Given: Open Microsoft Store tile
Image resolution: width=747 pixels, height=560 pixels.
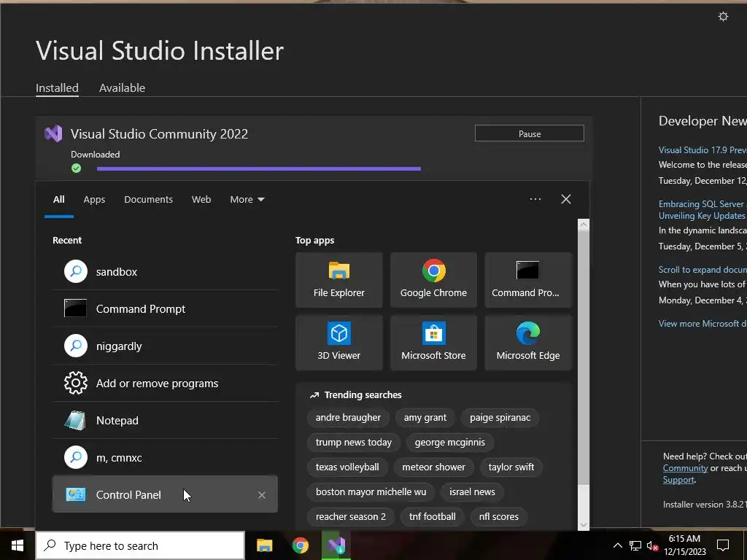Looking at the screenshot, I should click(433, 343).
